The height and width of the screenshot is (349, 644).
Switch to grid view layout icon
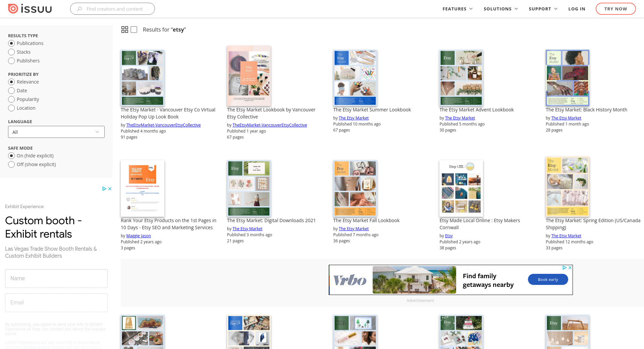tap(124, 30)
